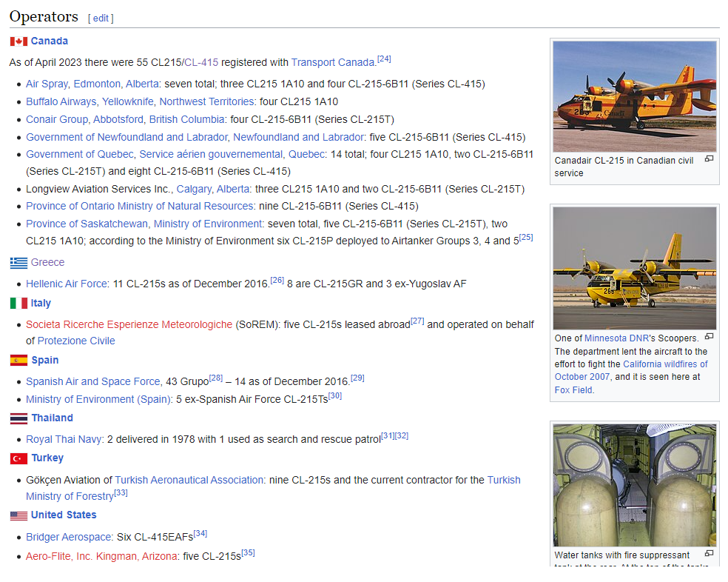Open the Spanish Air and Space Force link
This screenshot has width=728, height=582.
coord(93,381)
